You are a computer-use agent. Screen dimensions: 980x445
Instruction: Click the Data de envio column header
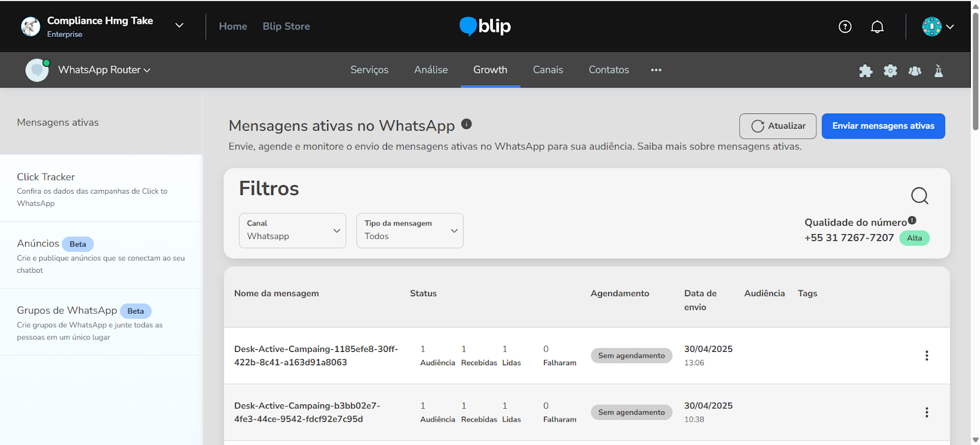click(x=701, y=300)
